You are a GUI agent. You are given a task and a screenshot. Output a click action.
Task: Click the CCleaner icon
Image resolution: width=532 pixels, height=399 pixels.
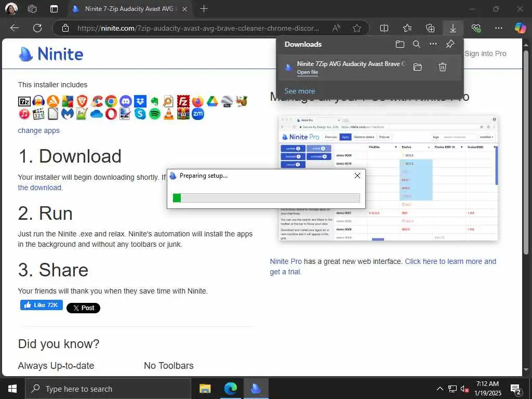(96, 101)
